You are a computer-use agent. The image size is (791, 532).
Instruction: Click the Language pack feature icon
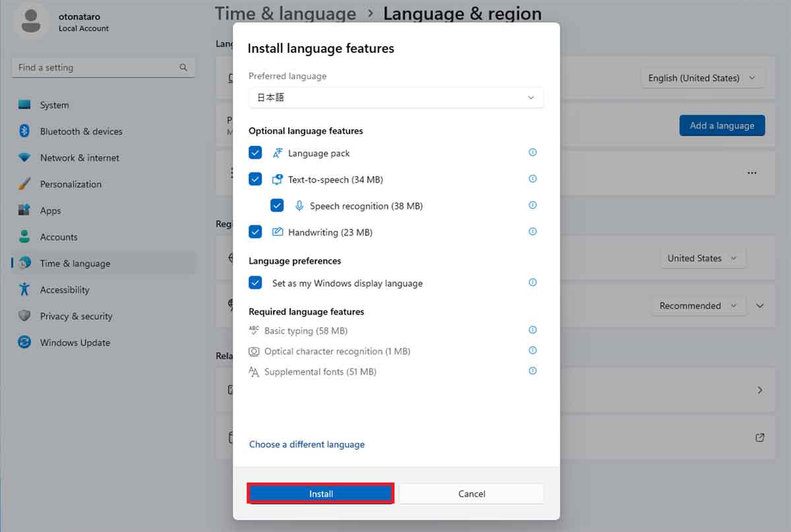click(277, 153)
